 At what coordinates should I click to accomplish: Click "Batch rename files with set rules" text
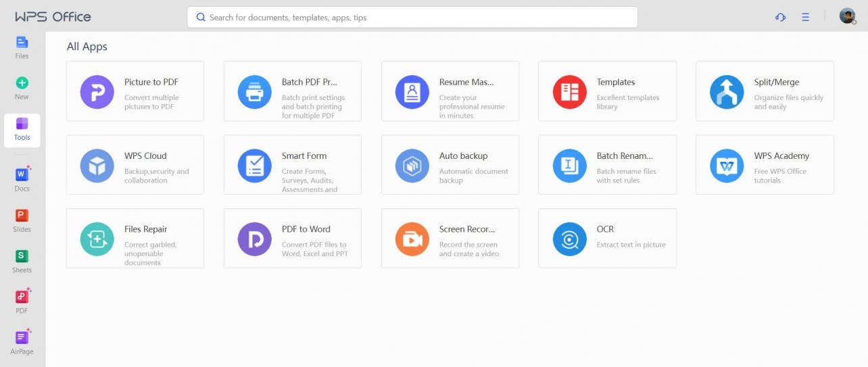[x=627, y=176]
